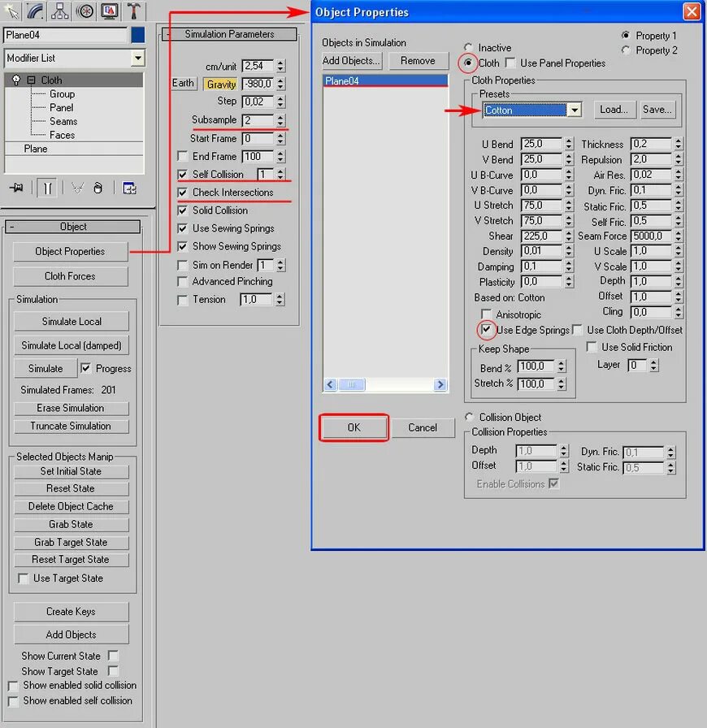Select the Seams sub-object level
This screenshot has height=728, width=707.
point(63,121)
